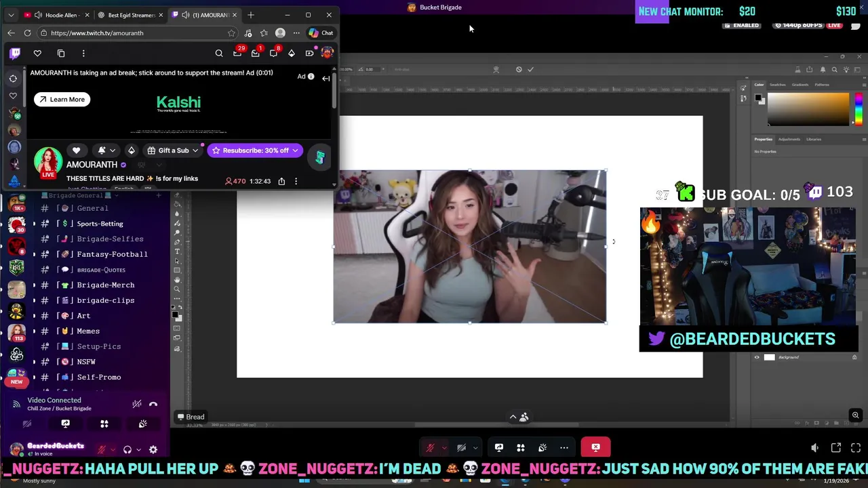The width and height of the screenshot is (868, 488).
Task: Turn on Discord camera
Action: pos(27,424)
